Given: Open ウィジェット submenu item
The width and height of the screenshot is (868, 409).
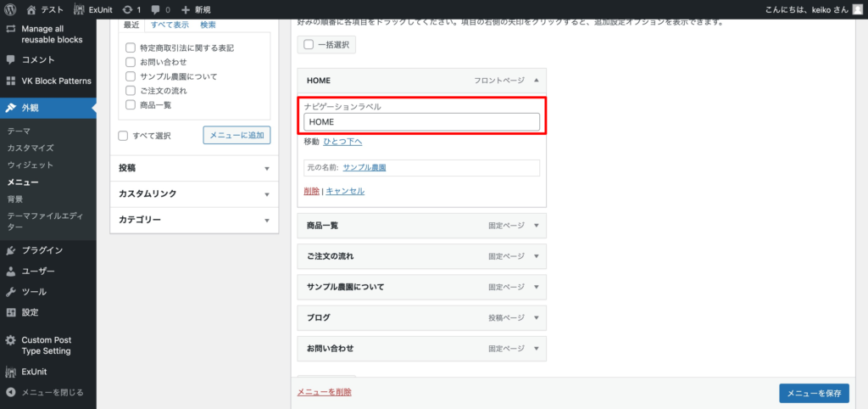Looking at the screenshot, I should tap(31, 165).
